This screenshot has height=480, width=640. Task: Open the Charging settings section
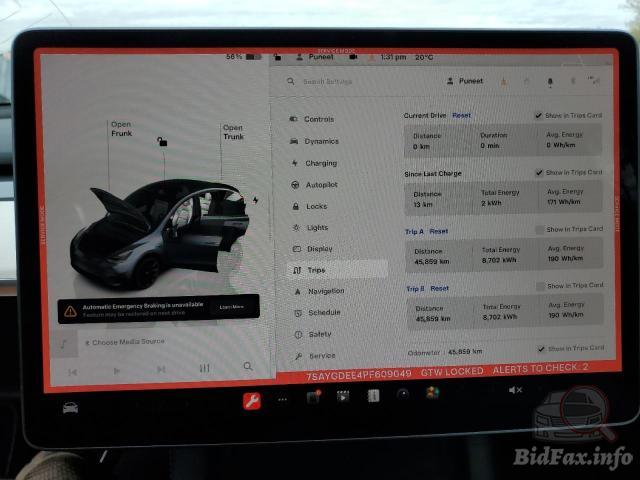320,163
